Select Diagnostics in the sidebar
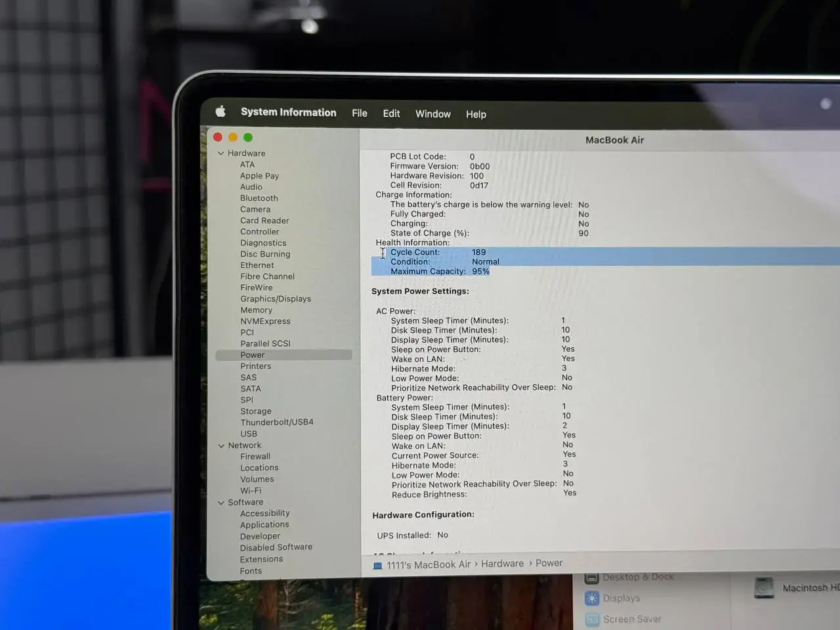The image size is (840, 630). click(x=262, y=243)
